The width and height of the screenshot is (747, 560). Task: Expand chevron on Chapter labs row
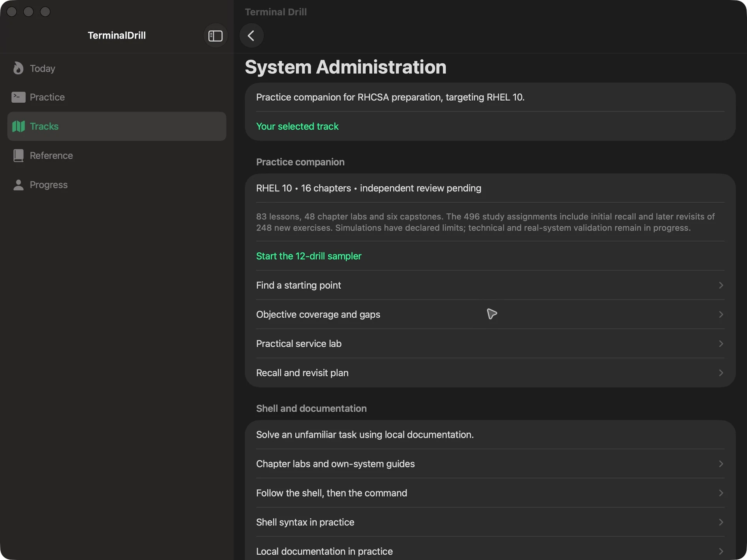click(721, 464)
